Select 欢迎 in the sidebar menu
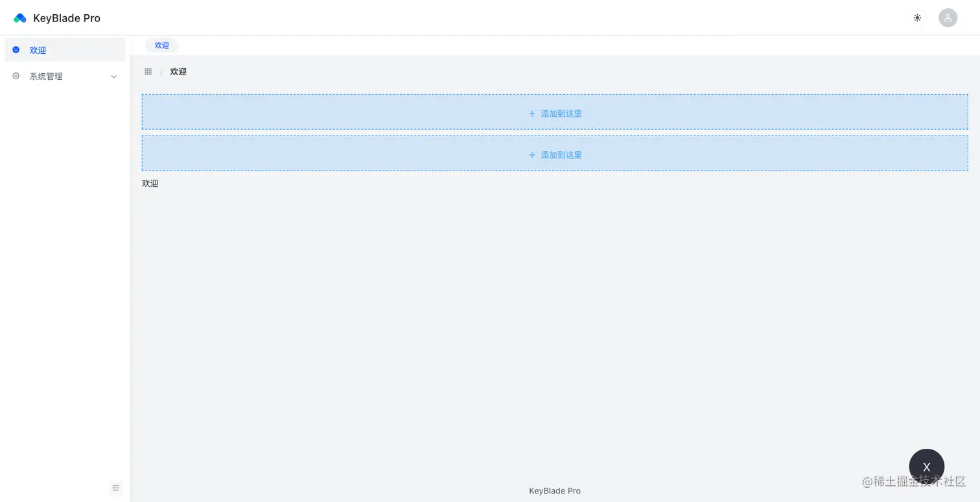The image size is (980, 502). [65, 50]
